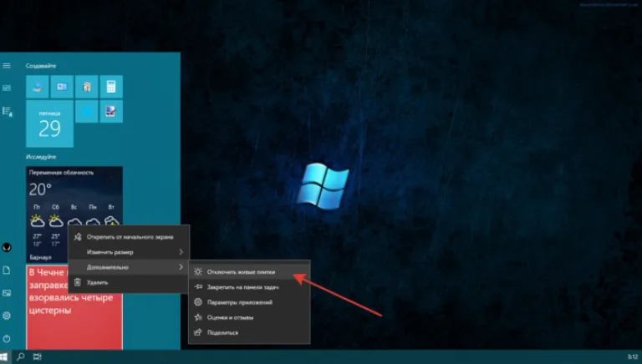Viewport: 642px width, 364px height.
Task: Open the third tile in the Создавайте top row
Action: tap(87, 87)
